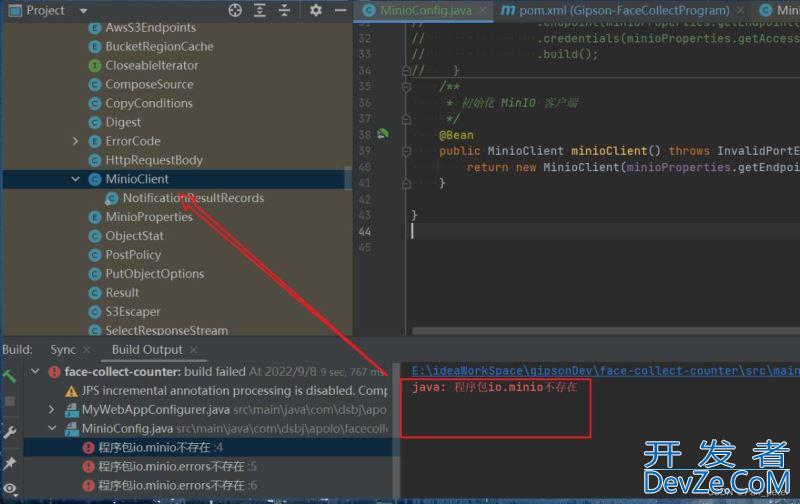Click the stop build square icon
Image resolution: width=800 pixels, height=504 pixels.
point(10,401)
